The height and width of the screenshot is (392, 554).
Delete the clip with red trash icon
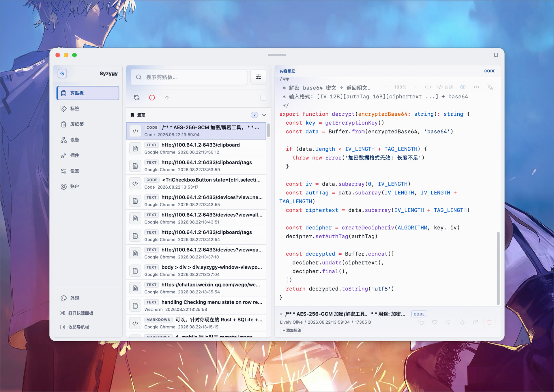pyautogui.click(x=489, y=322)
